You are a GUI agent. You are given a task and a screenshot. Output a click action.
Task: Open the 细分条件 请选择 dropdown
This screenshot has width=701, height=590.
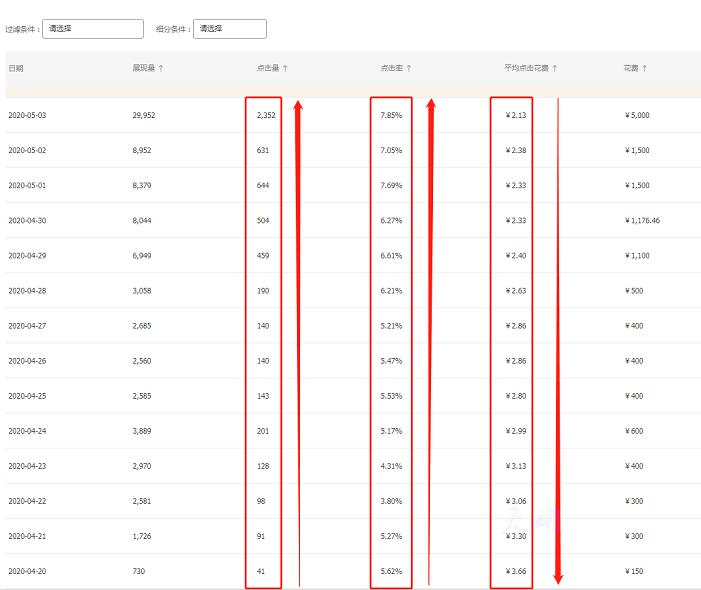pyautogui.click(x=230, y=29)
